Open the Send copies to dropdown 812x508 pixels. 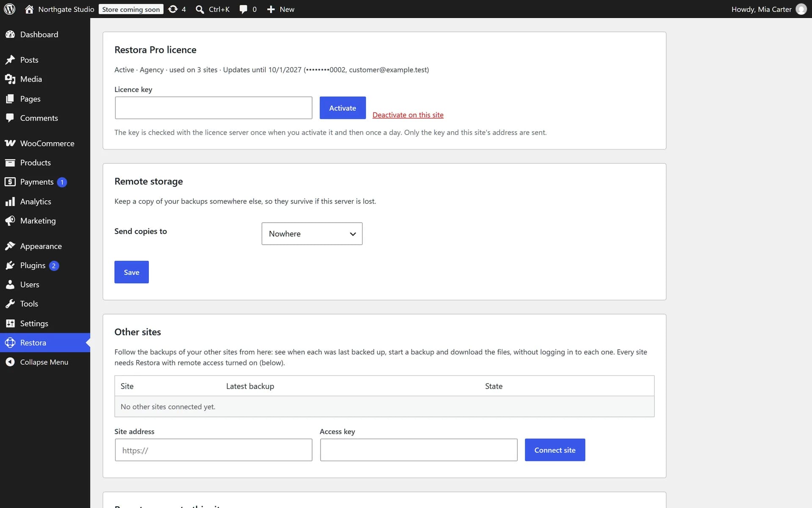point(312,234)
